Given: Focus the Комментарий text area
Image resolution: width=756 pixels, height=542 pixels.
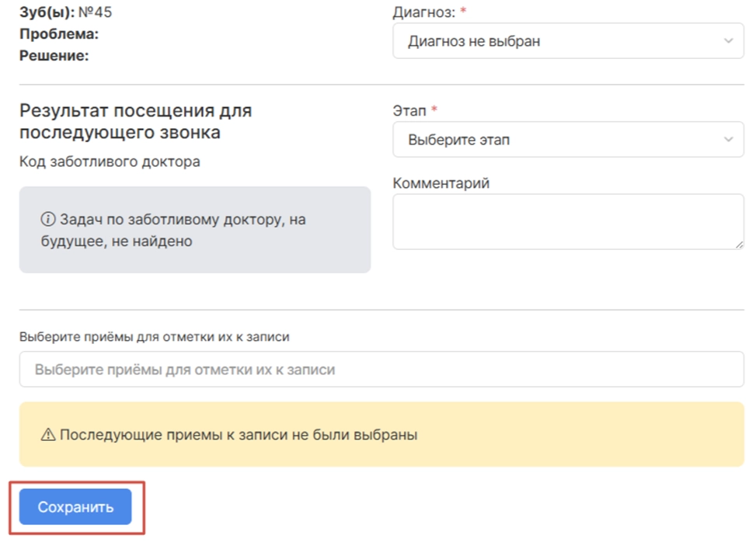Looking at the screenshot, I should (567, 221).
